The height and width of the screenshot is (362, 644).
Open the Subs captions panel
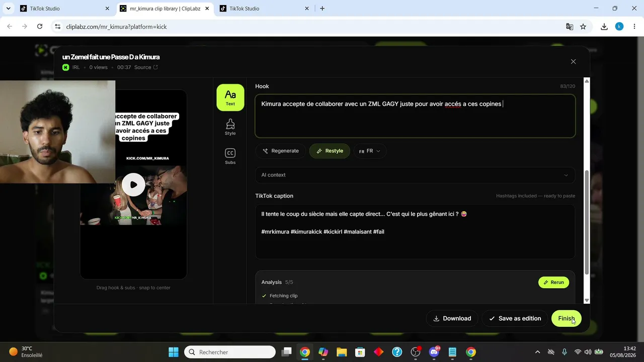(x=230, y=156)
